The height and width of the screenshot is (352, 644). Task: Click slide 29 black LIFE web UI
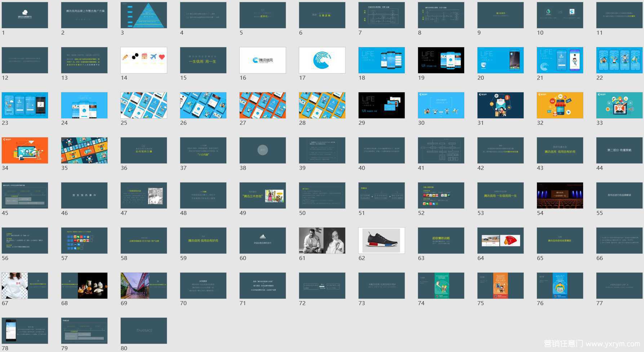382,105
